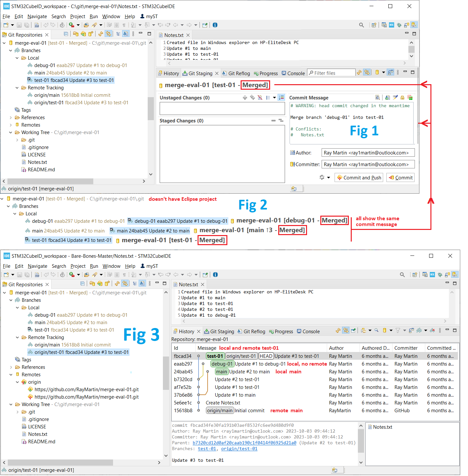Open the origin/test-01 branch link in commit details

coord(239,448)
